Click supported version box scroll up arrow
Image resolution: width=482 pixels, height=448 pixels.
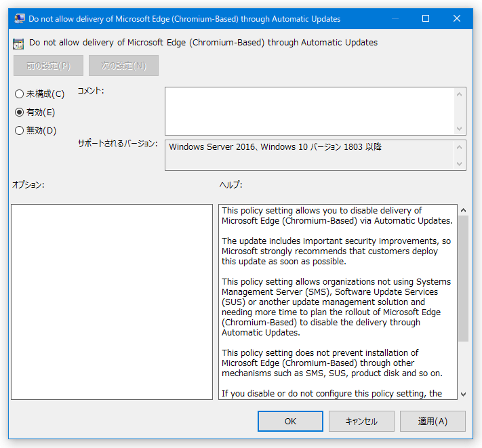459,147
